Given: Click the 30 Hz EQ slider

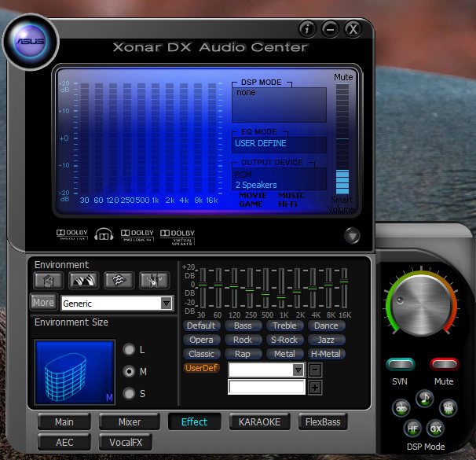Looking at the screenshot, I should pos(203,288).
